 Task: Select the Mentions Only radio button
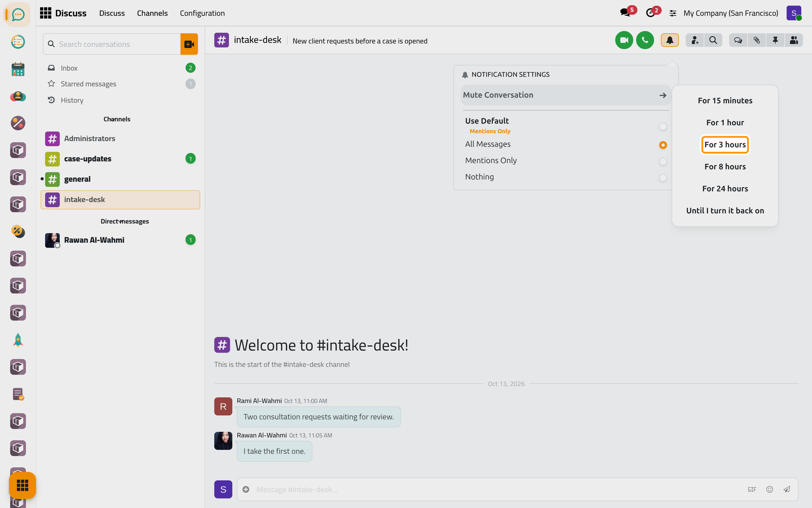coord(663,161)
